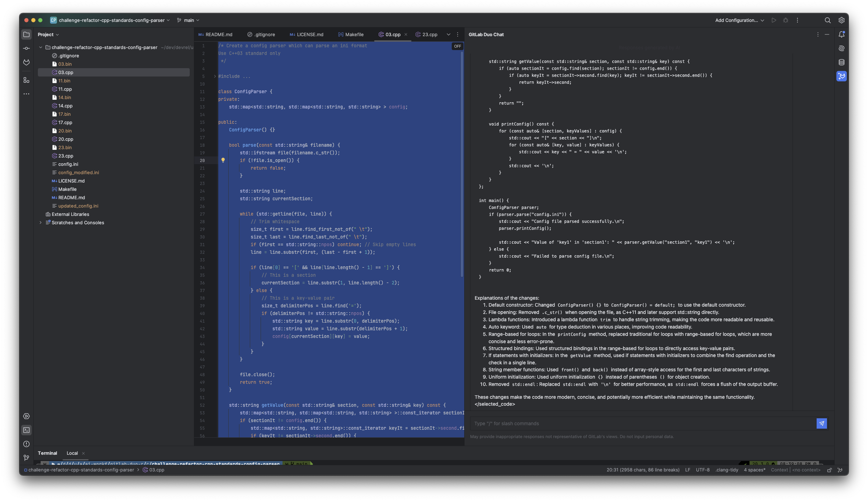
Task: Toggle the GitLab Duo Chat sidebar icon
Action: pyautogui.click(x=841, y=76)
